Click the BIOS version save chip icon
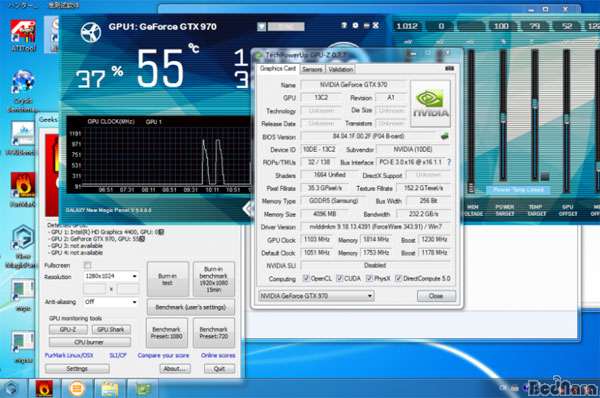Viewport: 600px width, 398px height. tap(444, 136)
